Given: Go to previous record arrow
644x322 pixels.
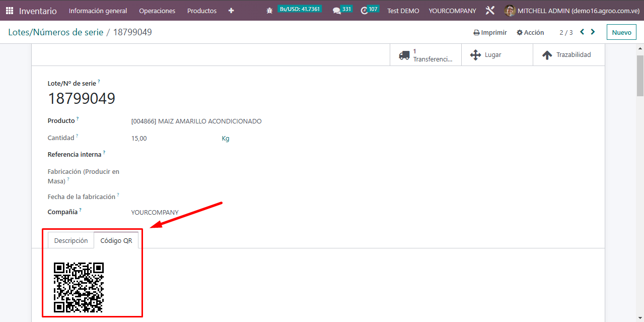Looking at the screenshot, I should tap(582, 32).
